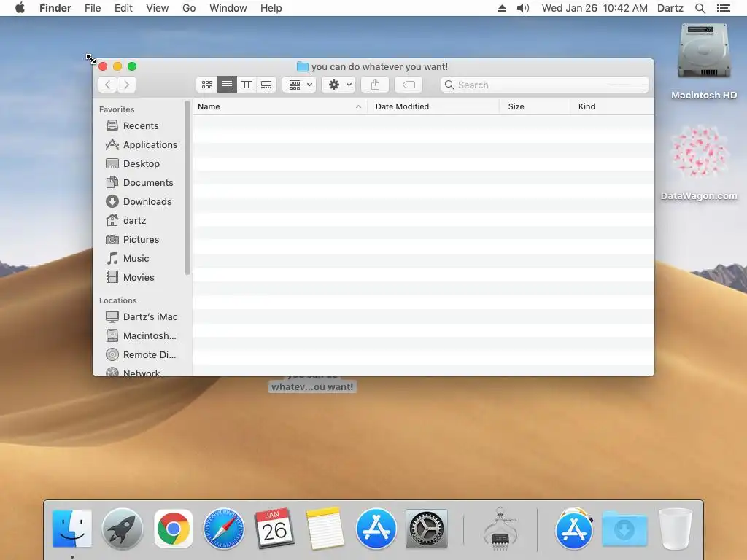Launch Safari from the Dock
This screenshot has height=560, width=747.
224,529
